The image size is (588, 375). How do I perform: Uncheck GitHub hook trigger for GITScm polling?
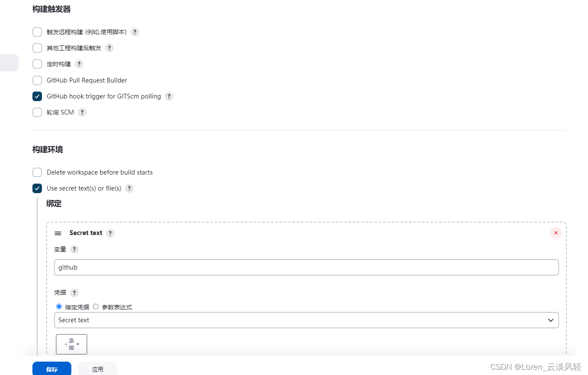(x=37, y=96)
